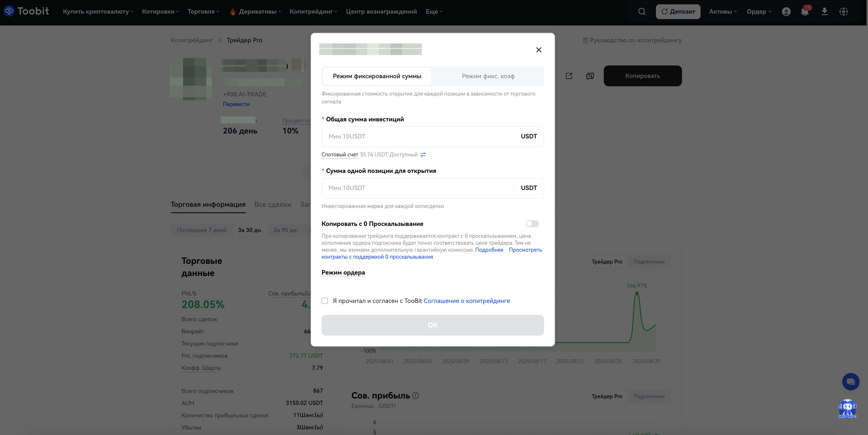Viewport: 868px width, 435px height.
Task: Open the language globe icon
Action: click(843, 12)
